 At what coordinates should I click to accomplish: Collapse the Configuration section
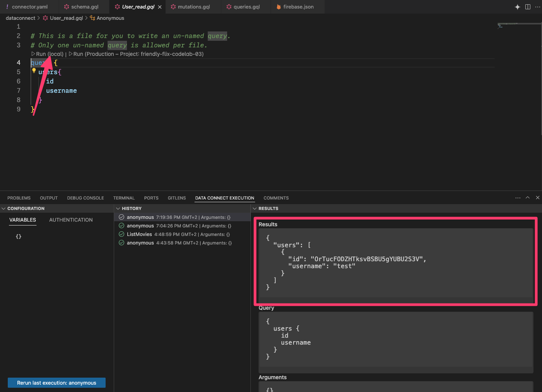coord(3,209)
